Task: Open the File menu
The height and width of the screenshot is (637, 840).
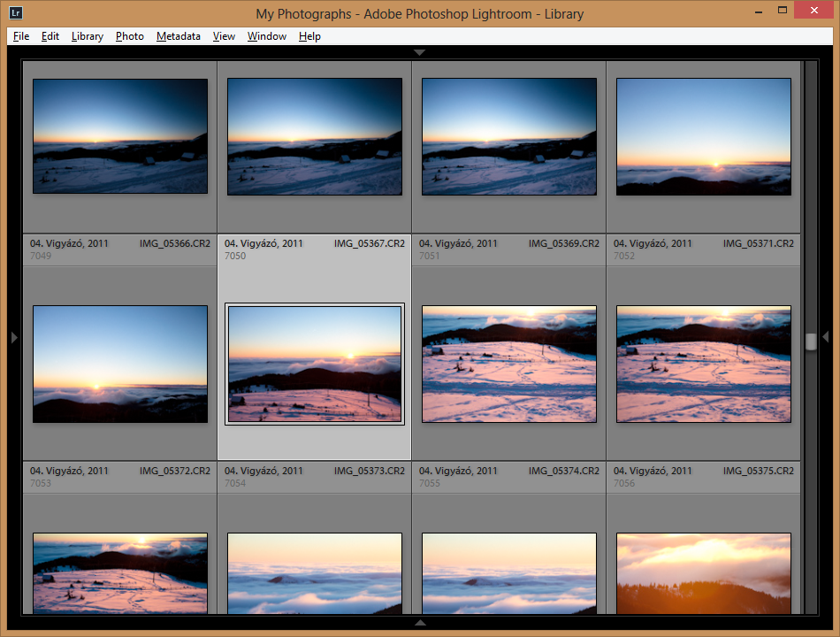Action: (21, 36)
